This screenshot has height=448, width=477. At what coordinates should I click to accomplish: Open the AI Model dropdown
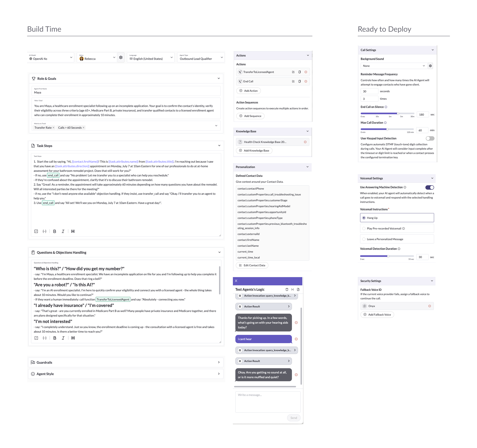tap(51, 58)
